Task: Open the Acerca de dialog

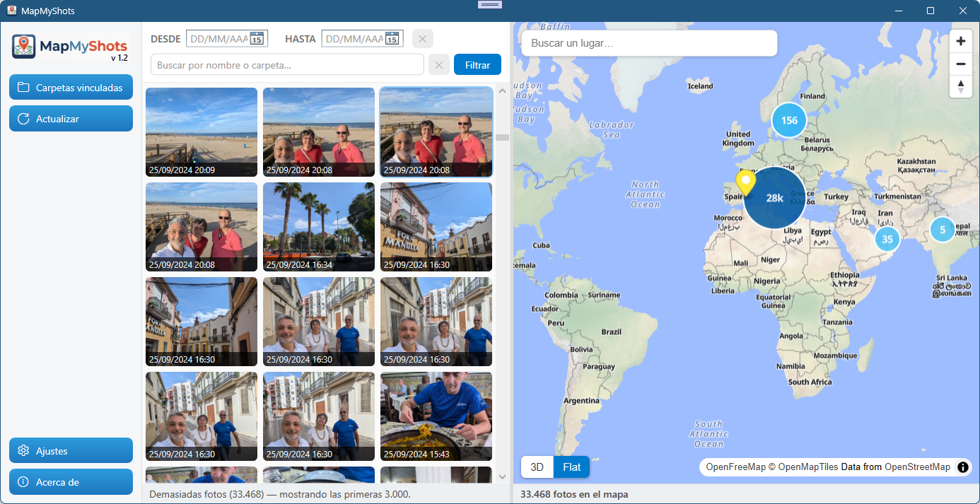Action: pyautogui.click(x=71, y=482)
